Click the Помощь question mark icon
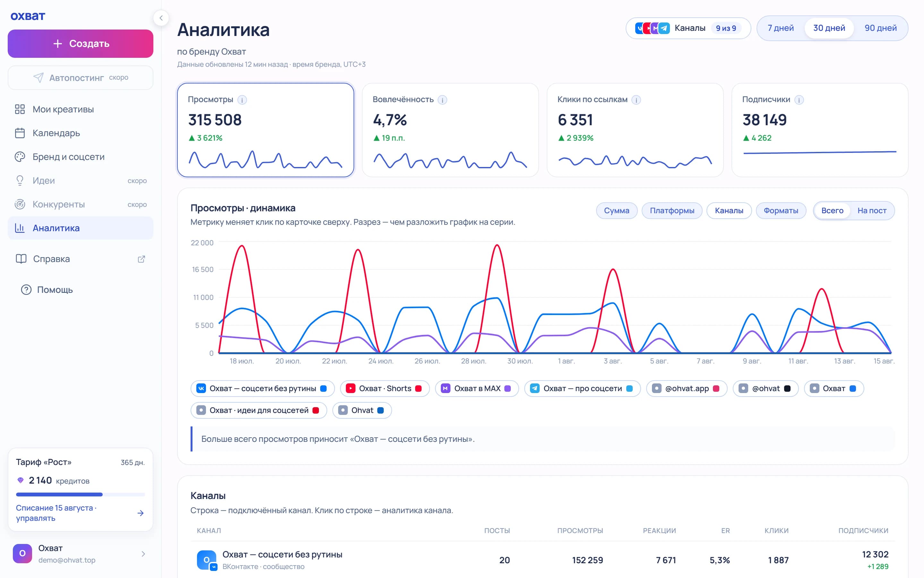 tap(26, 290)
